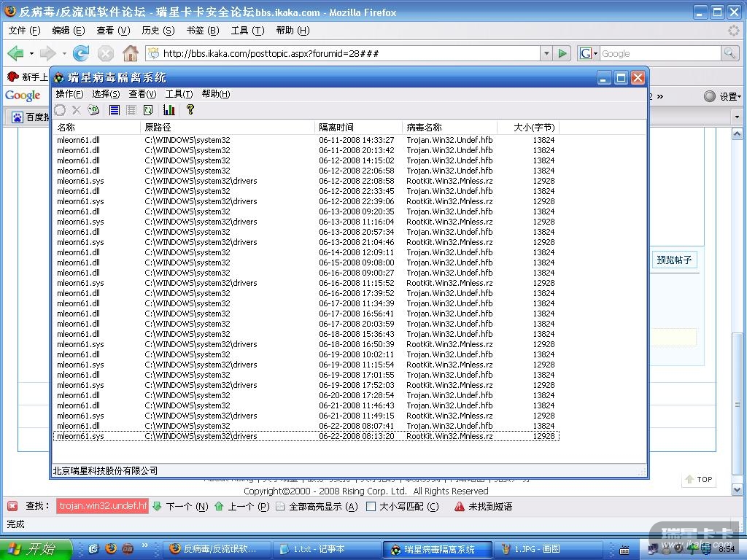Click the third quick launch icon

127,548
